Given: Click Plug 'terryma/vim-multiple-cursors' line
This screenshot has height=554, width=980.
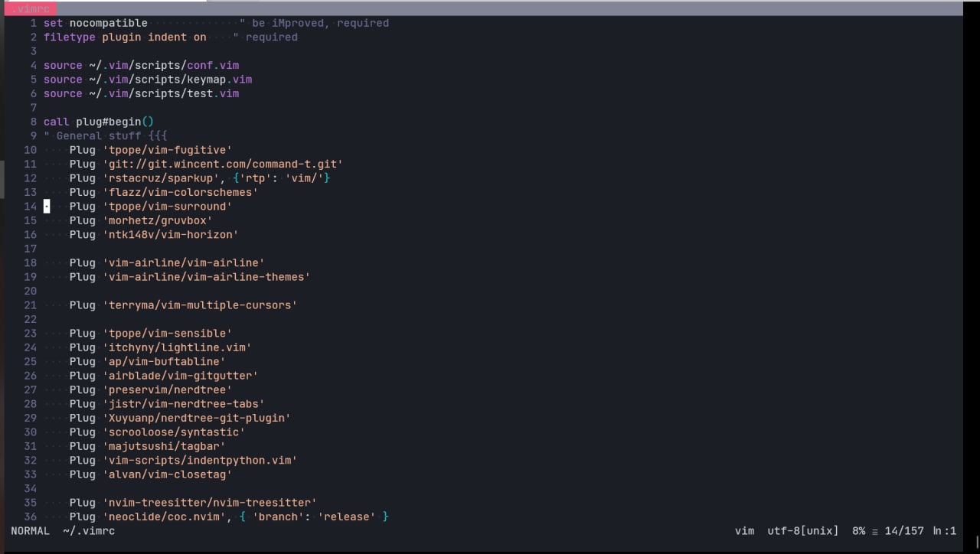Looking at the screenshot, I should point(184,305).
